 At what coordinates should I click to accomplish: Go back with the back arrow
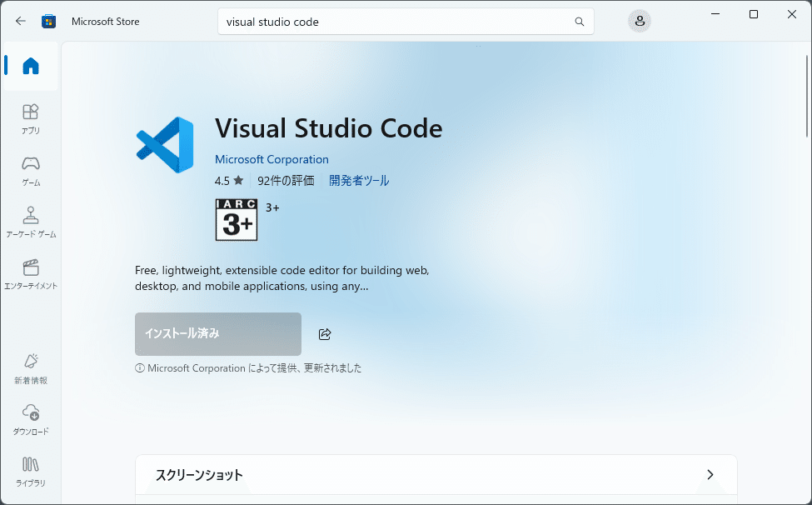21,21
